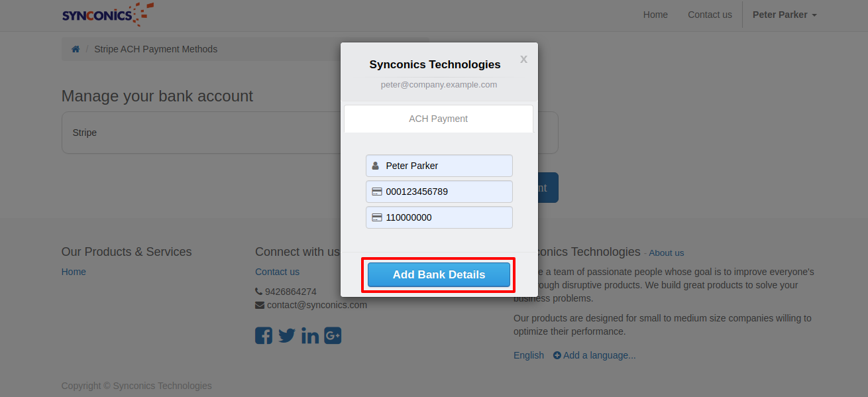868x397 pixels.
Task: Click the account holder name field
Action: point(445,166)
